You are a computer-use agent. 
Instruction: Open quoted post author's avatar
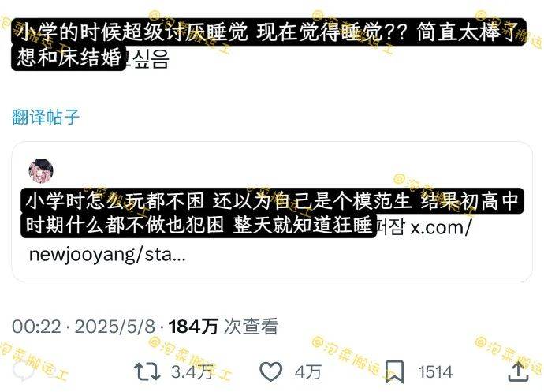[41, 171]
